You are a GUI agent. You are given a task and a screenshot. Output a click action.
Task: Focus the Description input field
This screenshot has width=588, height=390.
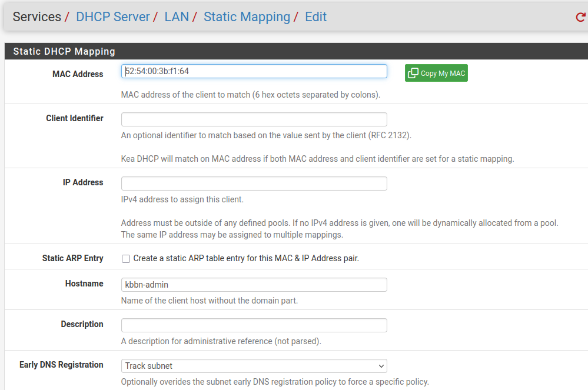point(254,325)
